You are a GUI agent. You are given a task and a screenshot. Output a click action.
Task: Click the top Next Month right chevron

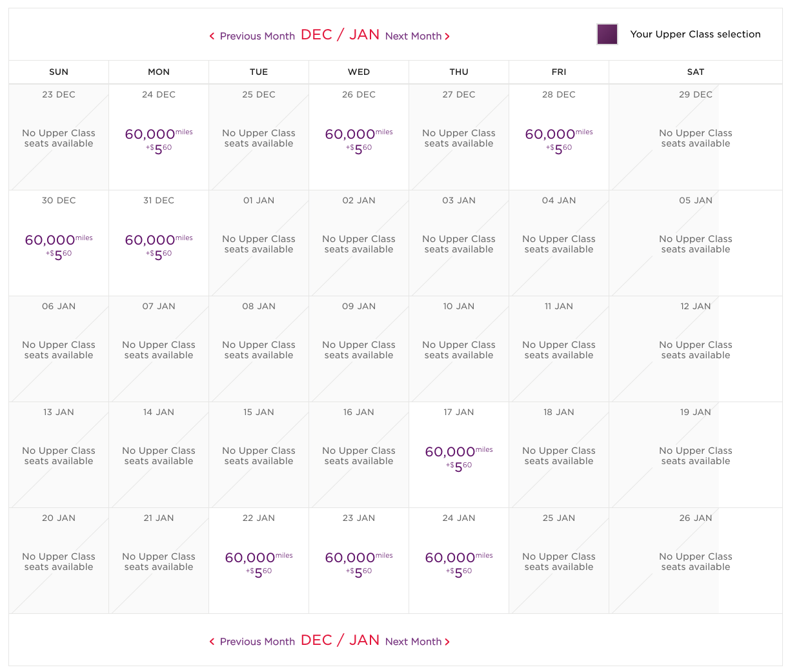point(447,36)
